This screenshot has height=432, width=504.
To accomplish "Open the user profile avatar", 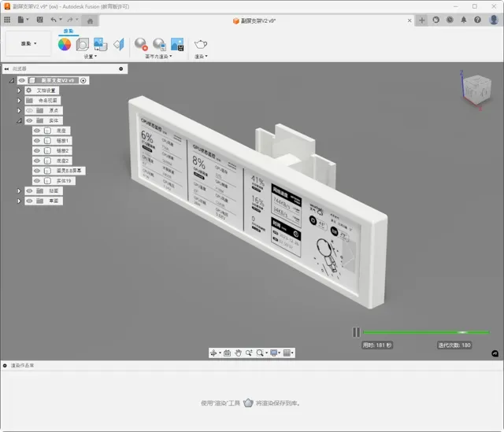I will coord(494,20).
